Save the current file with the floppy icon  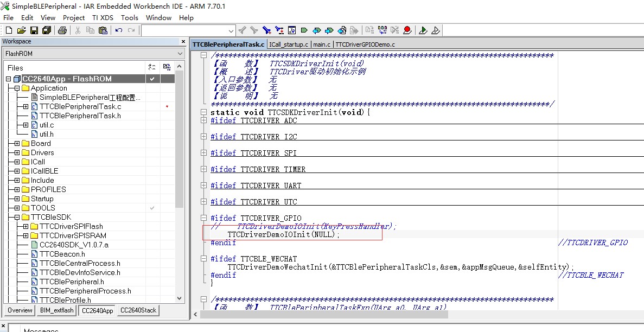point(34,30)
